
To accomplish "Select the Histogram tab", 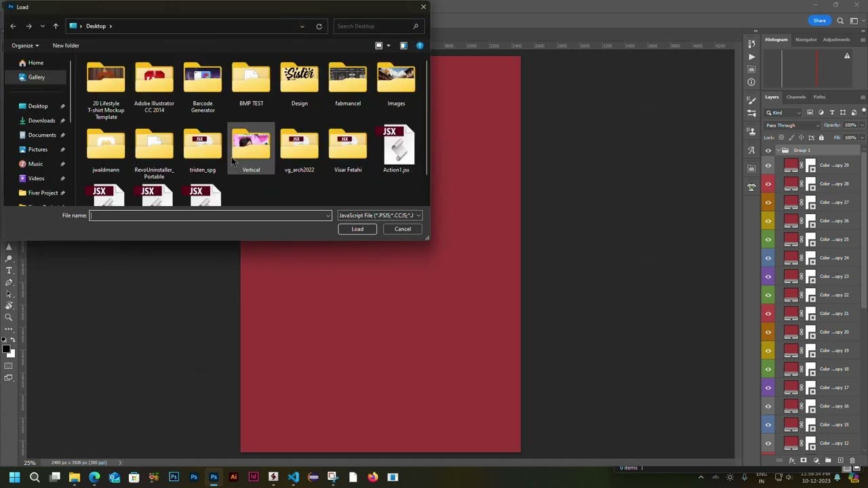I will click(776, 39).
